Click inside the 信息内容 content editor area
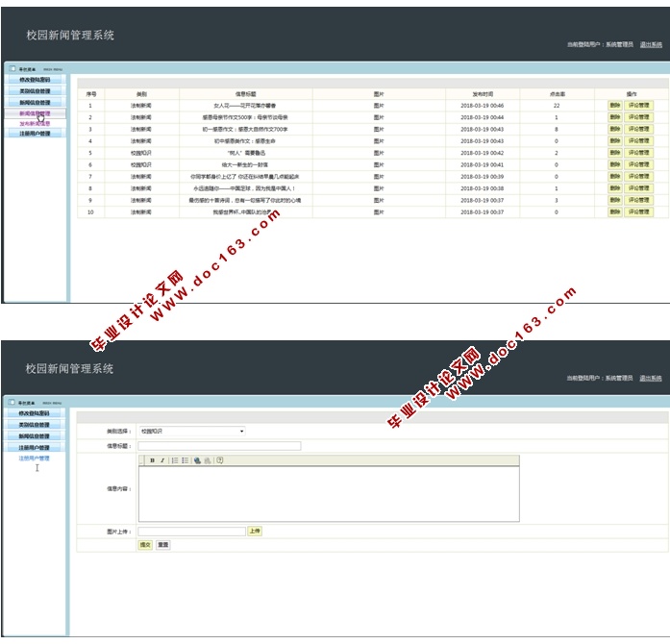 pos(329,494)
